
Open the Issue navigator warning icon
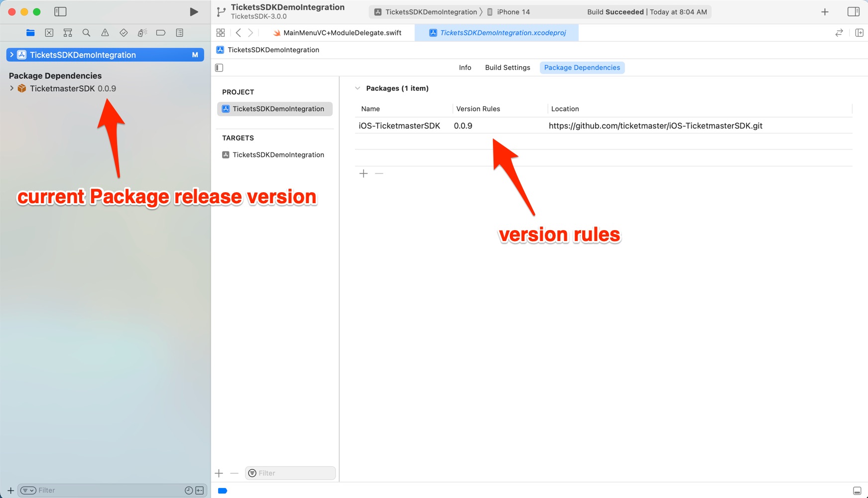tap(105, 33)
